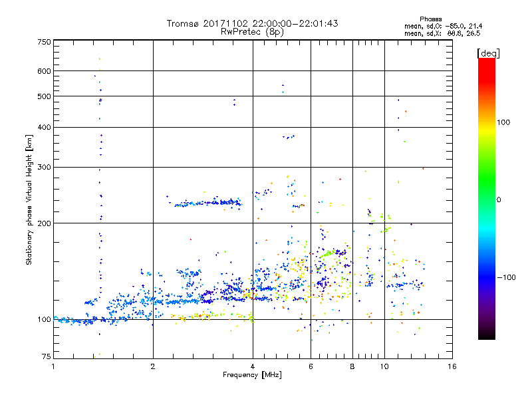Click the phase colorbar gradient

[x=487, y=198]
